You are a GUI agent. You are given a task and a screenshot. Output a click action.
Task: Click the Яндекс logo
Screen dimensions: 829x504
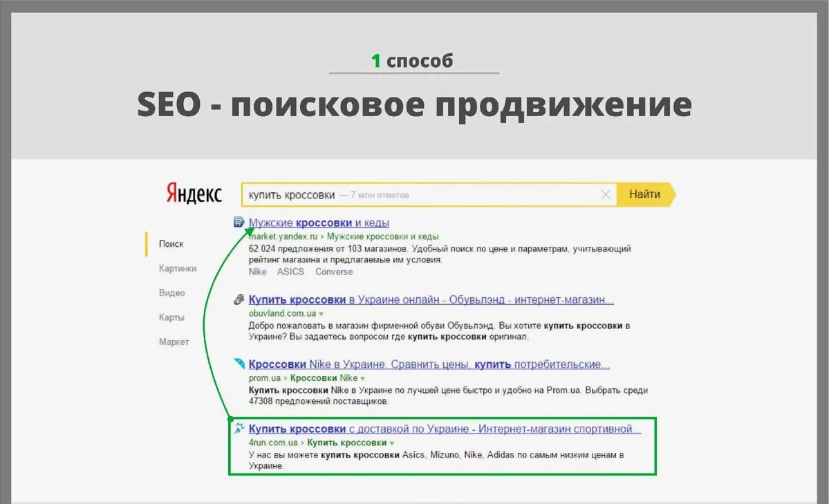coord(194,194)
